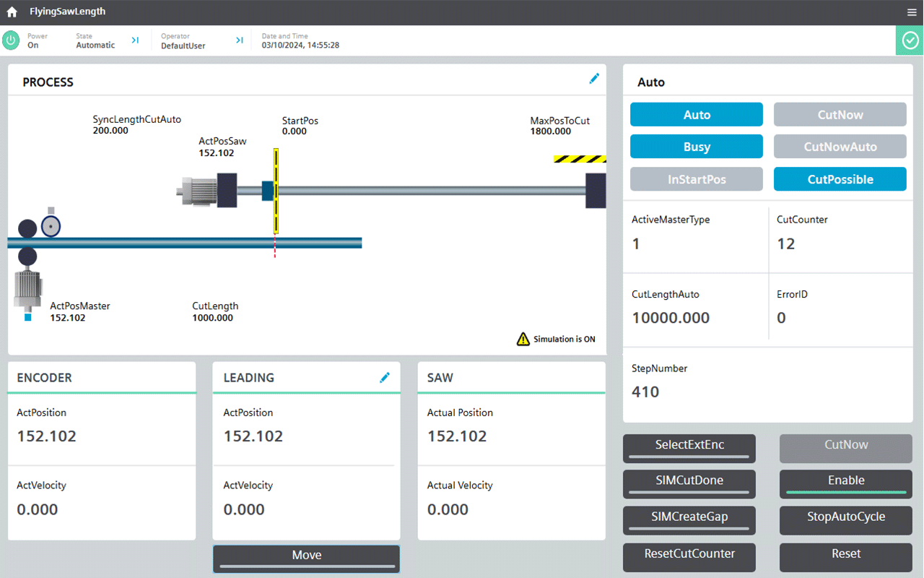Viewport: 924px width, 578px height.
Task: Click the ResetCutCounter button
Action: [x=689, y=558]
